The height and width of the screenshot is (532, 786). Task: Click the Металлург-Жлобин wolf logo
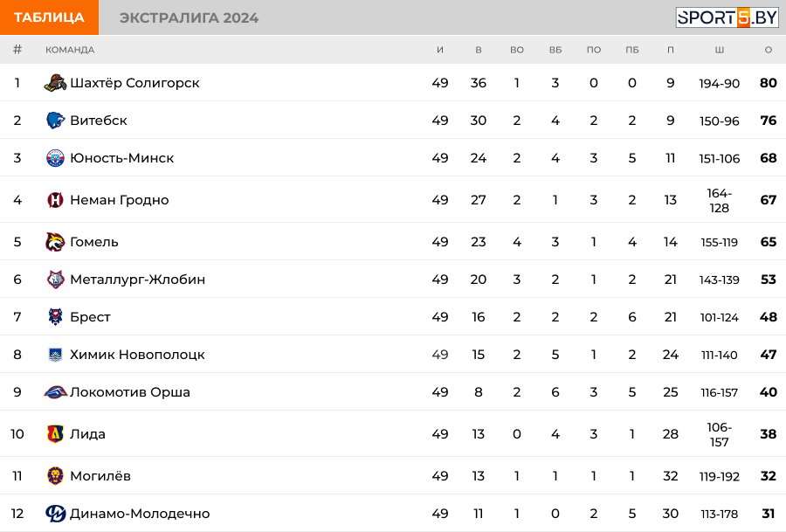pyautogui.click(x=55, y=280)
